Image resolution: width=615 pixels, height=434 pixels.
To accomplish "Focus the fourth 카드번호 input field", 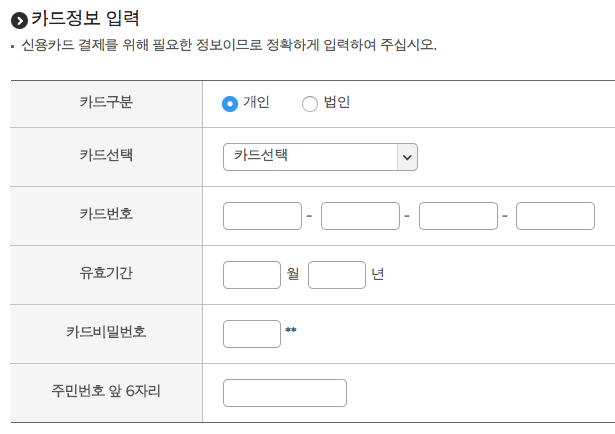I will 555,216.
